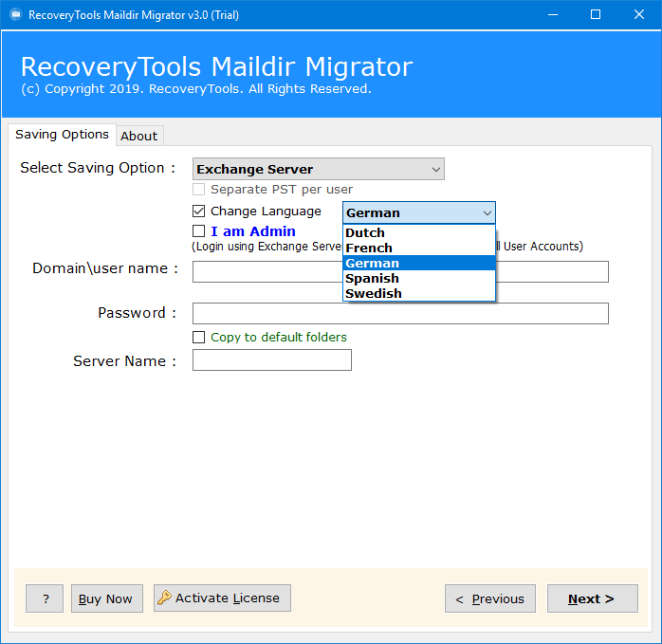Image resolution: width=662 pixels, height=644 pixels.
Task: Choose Dutch from the language list
Action: [419, 232]
